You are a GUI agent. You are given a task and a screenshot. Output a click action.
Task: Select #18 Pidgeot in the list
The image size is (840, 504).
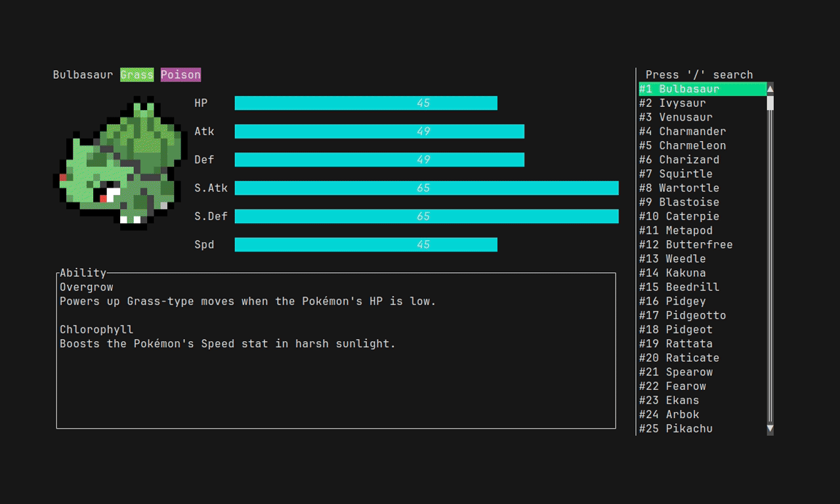[703, 329]
